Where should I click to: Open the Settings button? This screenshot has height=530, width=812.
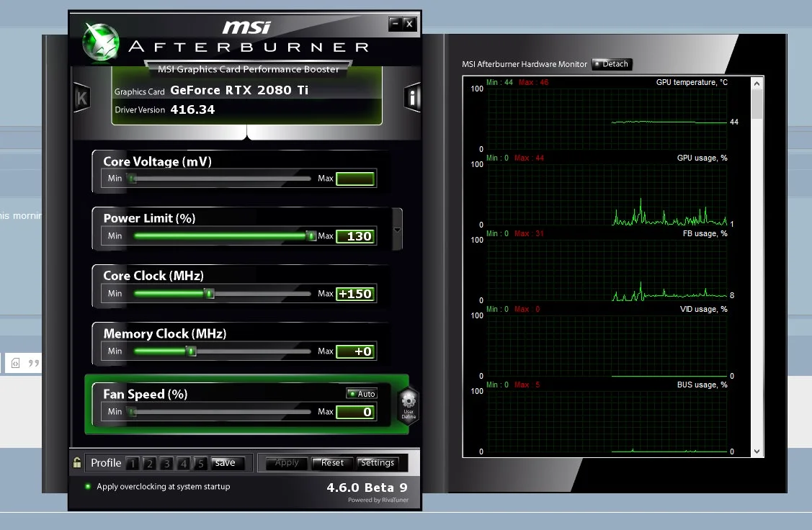(378, 463)
